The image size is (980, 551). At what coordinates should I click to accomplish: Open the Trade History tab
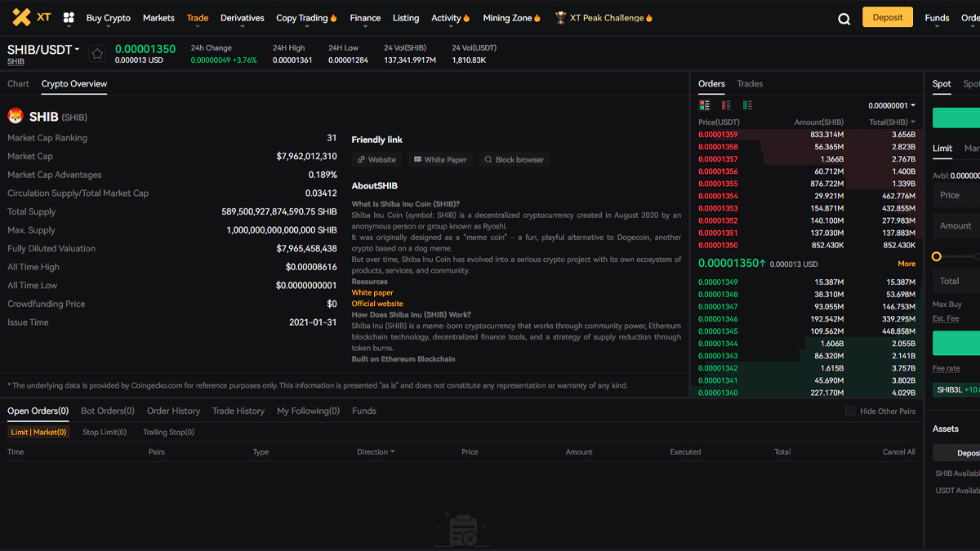pyautogui.click(x=238, y=411)
